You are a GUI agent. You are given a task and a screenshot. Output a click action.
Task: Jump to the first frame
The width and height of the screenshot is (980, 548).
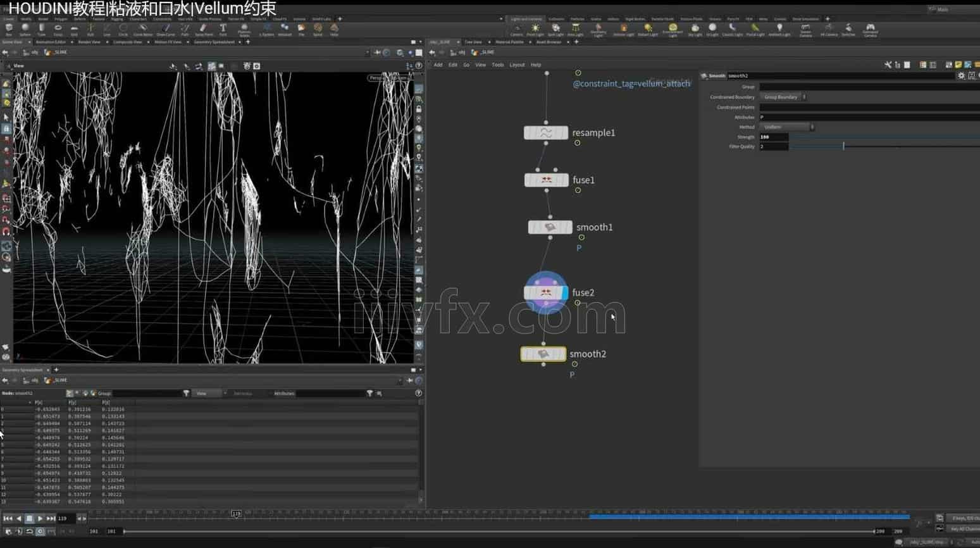click(x=8, y=519)
